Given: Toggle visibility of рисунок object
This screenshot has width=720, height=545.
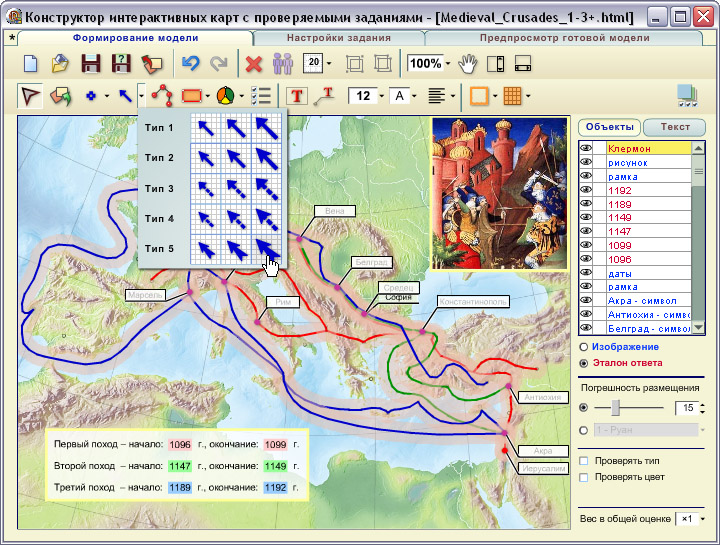Looking at the screenshot, I should click(585, 162).
